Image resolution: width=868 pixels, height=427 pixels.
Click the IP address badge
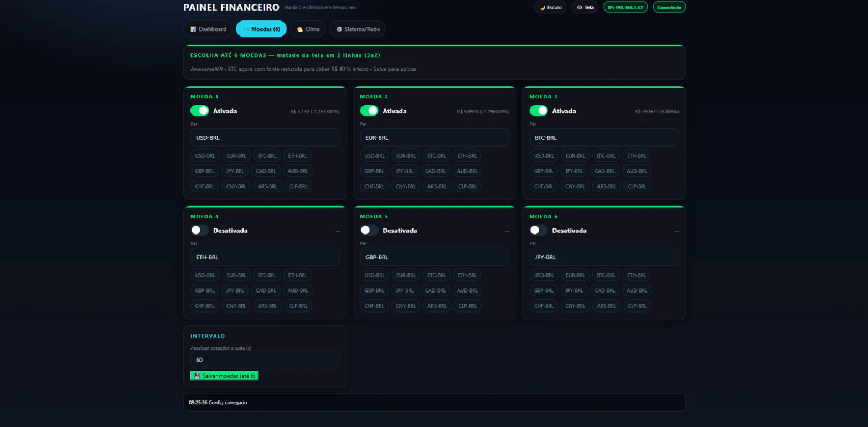coord(626,7)
